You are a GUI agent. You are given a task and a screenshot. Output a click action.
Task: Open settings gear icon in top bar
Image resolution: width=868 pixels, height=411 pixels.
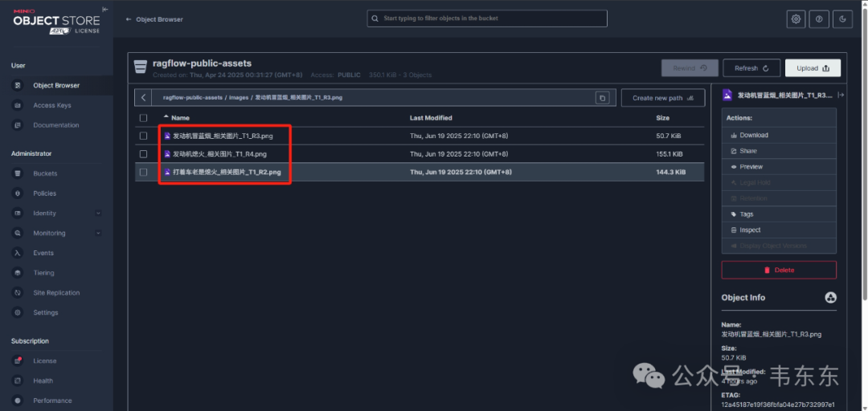coord(796,18)
